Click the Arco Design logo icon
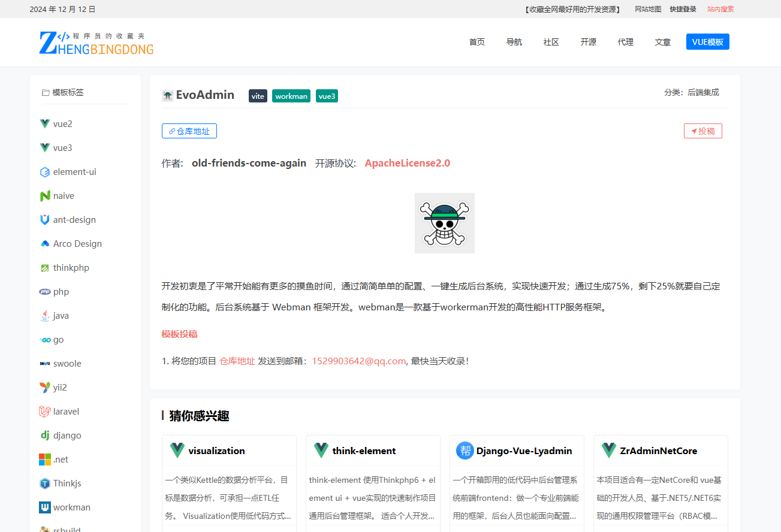Viewport: 781px width, 532px height. pyautogui.click(x=45, y=244)
